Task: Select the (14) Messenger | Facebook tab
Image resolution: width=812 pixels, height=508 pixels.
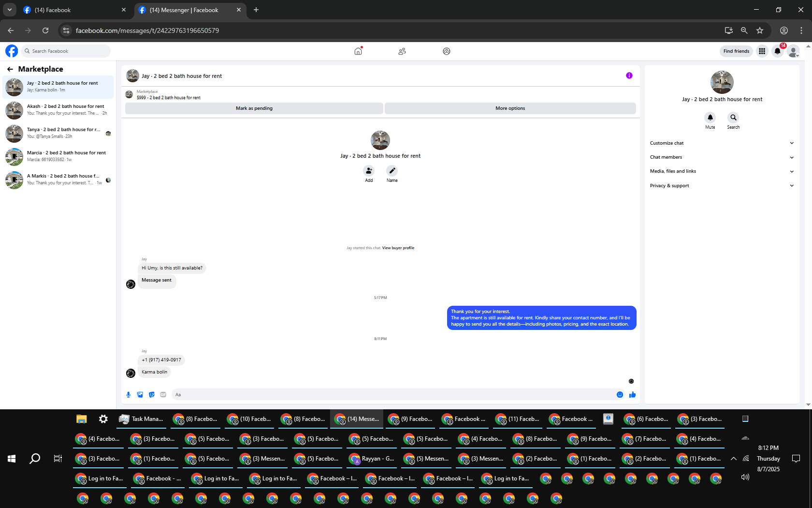Action: 190,10
